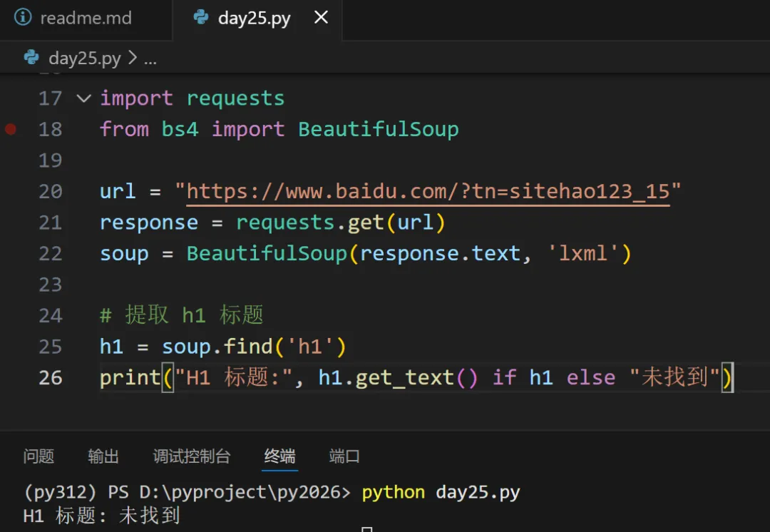Show the 端口 panel tab
This screenshot has height=532, width=770.
344,456
